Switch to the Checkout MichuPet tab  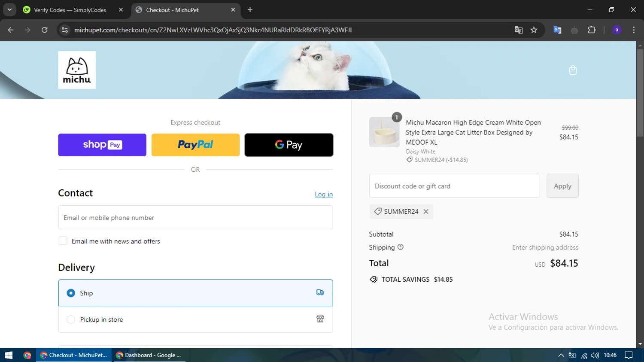coord(185,10)
